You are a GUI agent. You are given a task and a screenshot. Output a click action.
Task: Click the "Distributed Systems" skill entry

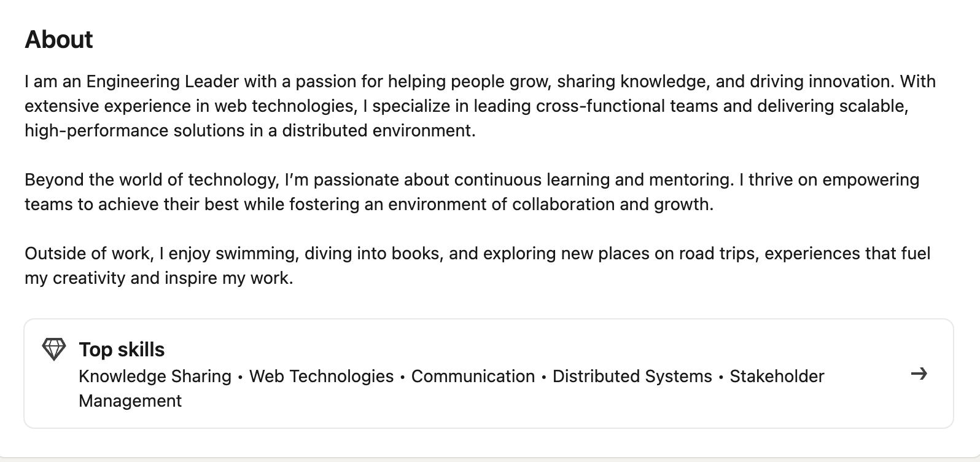[632, 376]
